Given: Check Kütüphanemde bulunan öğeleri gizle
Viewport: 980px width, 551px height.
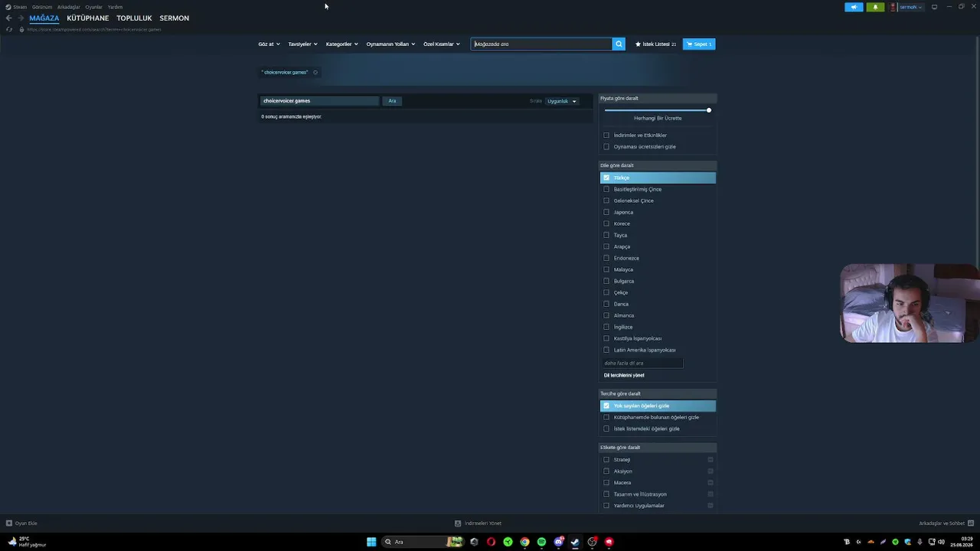Looking at the screenshot, I should [x=606, y=417].
